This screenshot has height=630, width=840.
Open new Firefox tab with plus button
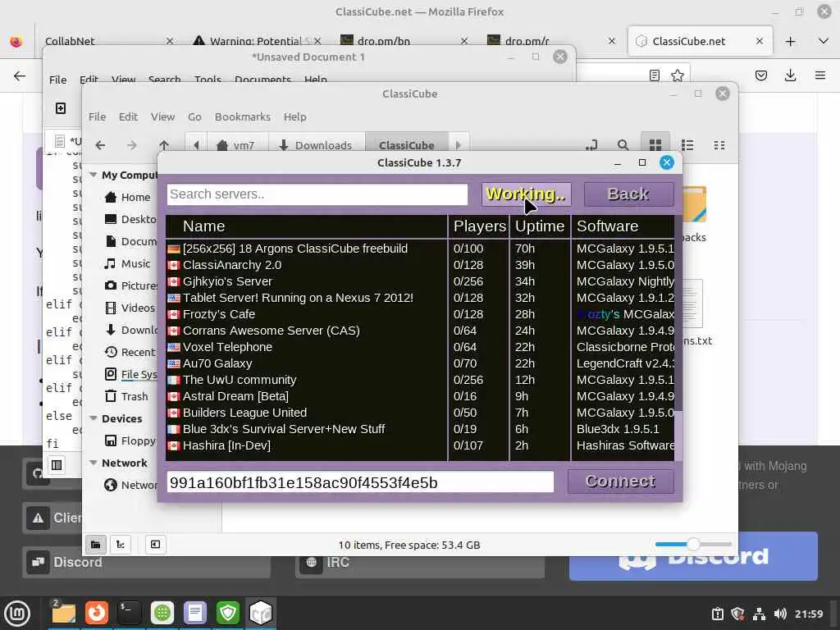790,41
